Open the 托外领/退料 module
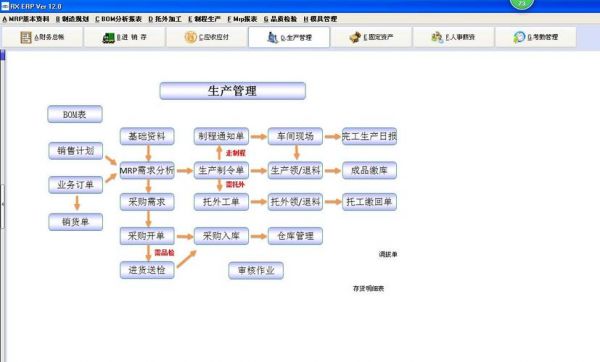Viewport: 600px width, 362px height. [x=295, y=202]
